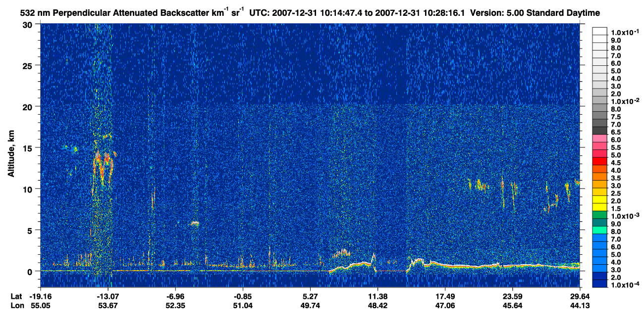Viewport: 644px width, 330px height.
Task: Click the 'Lat' row label below the plot
Action: (16, 297)
